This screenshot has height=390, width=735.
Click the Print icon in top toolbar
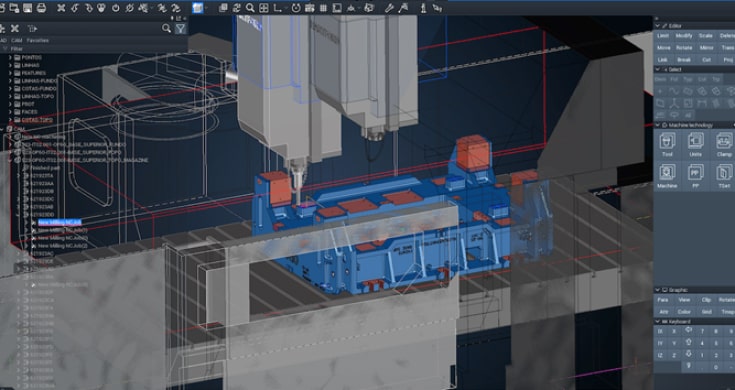tap(41, 8)
